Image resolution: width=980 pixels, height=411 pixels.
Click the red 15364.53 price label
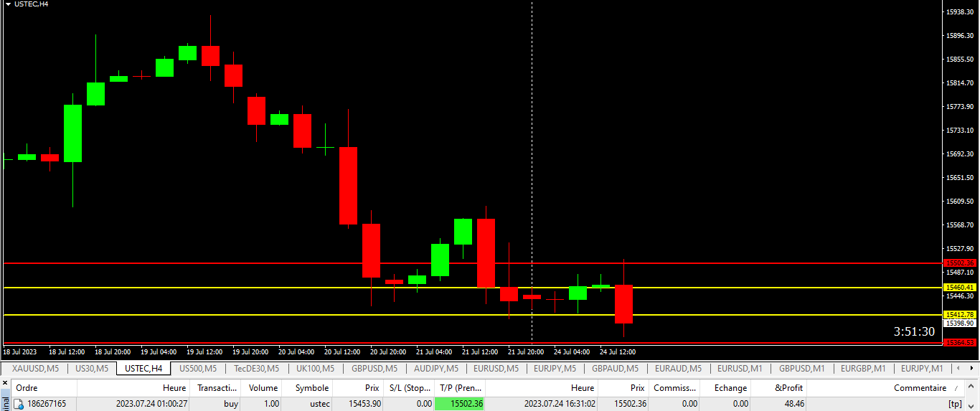point(960,343)
